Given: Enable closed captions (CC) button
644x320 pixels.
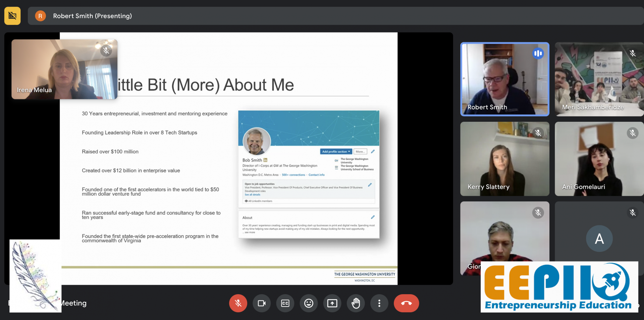Looking at the screenshot, I should [285, 303].
